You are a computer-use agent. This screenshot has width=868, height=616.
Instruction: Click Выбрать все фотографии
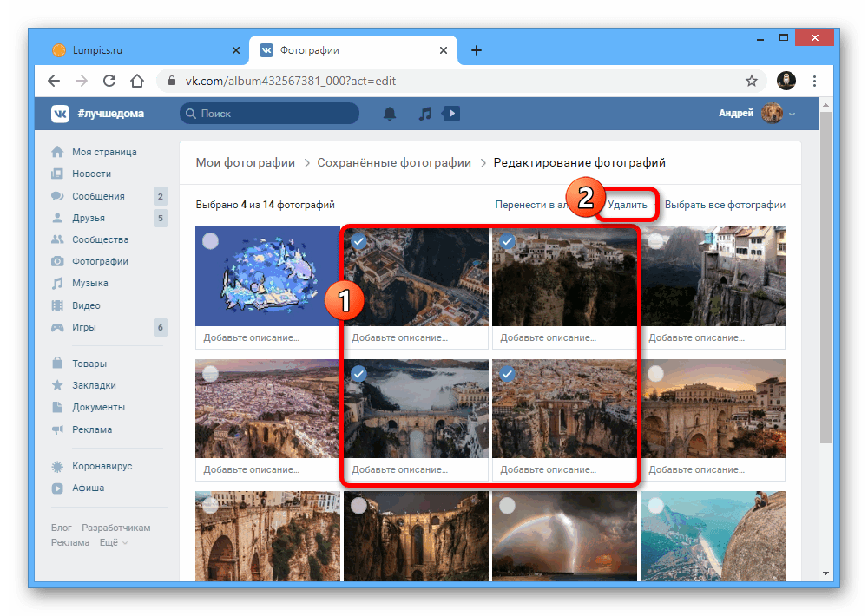click(x=725, y=205)
